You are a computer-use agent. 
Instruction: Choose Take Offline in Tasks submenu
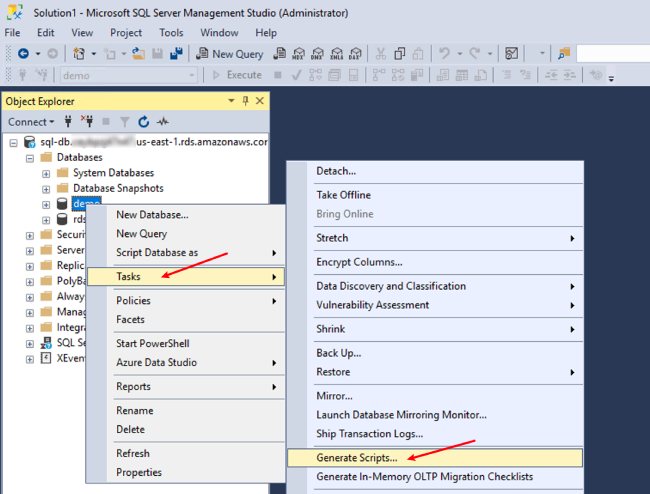tap(435, 195)
